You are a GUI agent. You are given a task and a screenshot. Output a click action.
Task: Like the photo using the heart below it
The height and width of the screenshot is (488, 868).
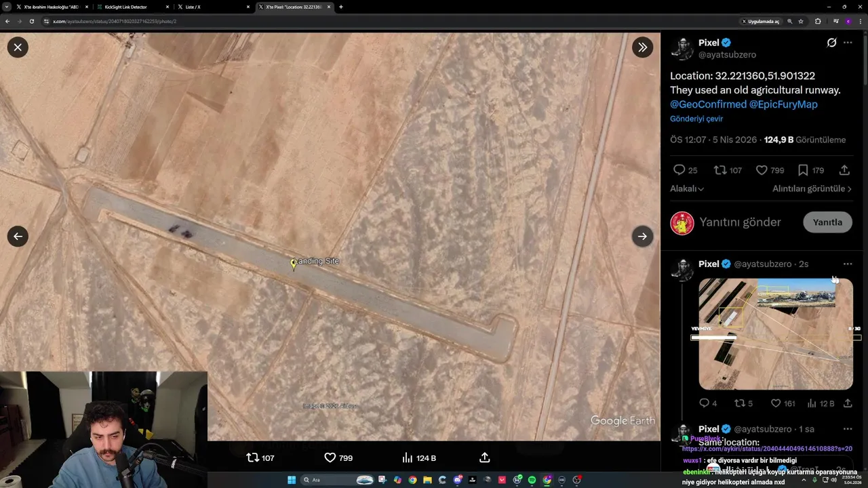[x=330, y=457]
